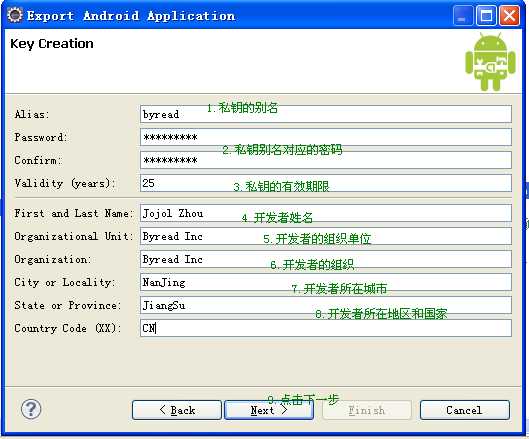Image resolution: width=529 pixels, height=439 pixels.
Task: Click the State or Province field
Action: tap(326, 305)
